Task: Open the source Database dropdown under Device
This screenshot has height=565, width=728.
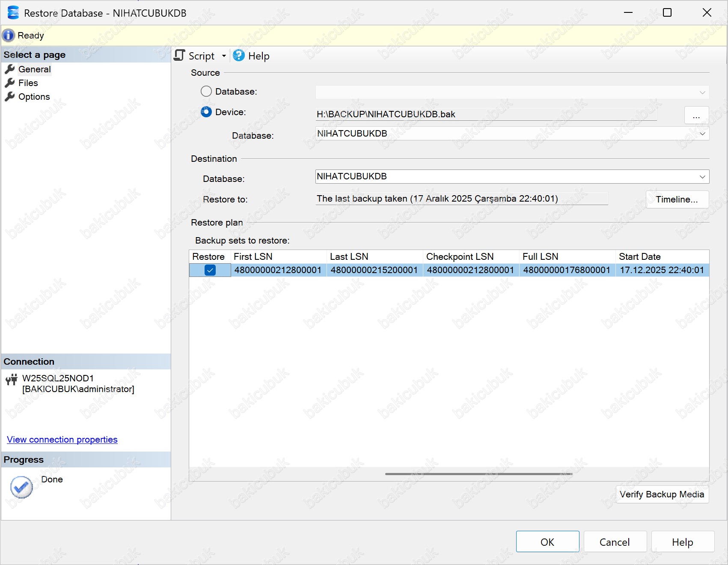Action: coord(702,134)
